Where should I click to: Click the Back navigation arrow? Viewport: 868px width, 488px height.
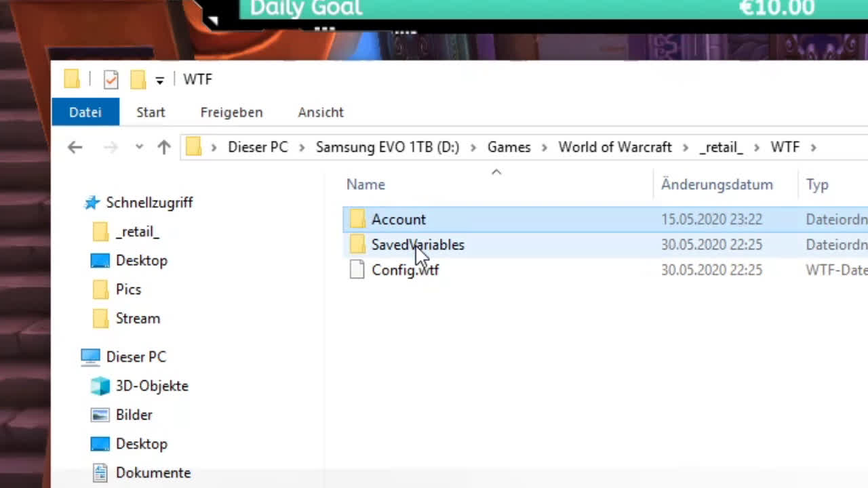pyautogui.click(x=75, y=147)
